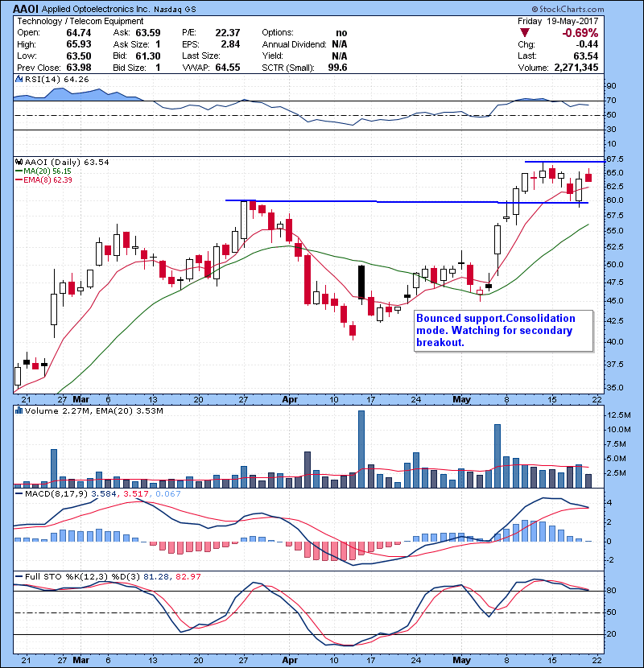Click the Chg value -0.44
Viewport: 644px width, 668px height.
pos(587,44)
